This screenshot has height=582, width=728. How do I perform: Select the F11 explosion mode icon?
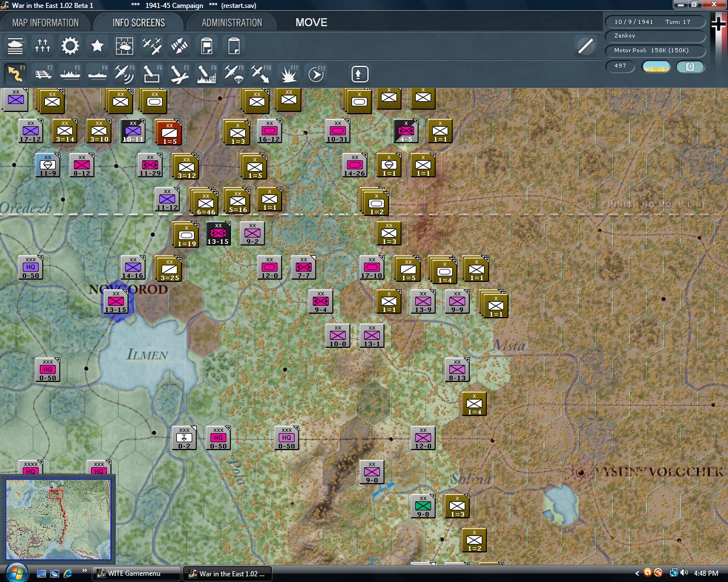tap(288, 74)
